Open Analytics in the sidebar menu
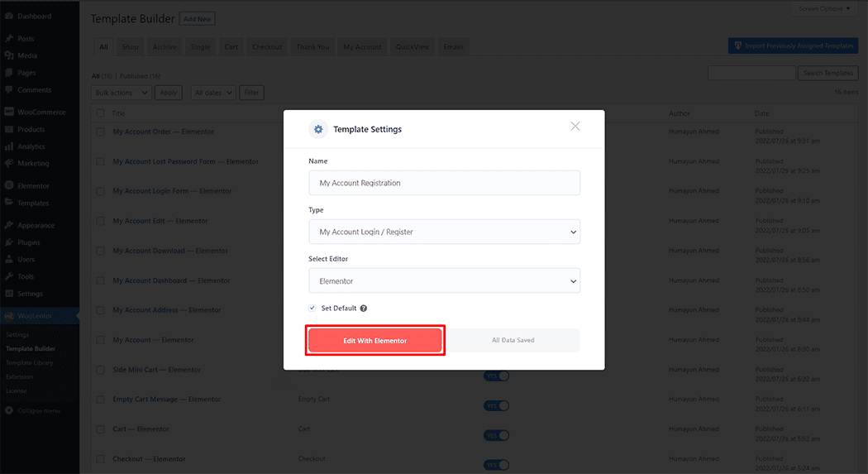 click(x=31, y=146)
